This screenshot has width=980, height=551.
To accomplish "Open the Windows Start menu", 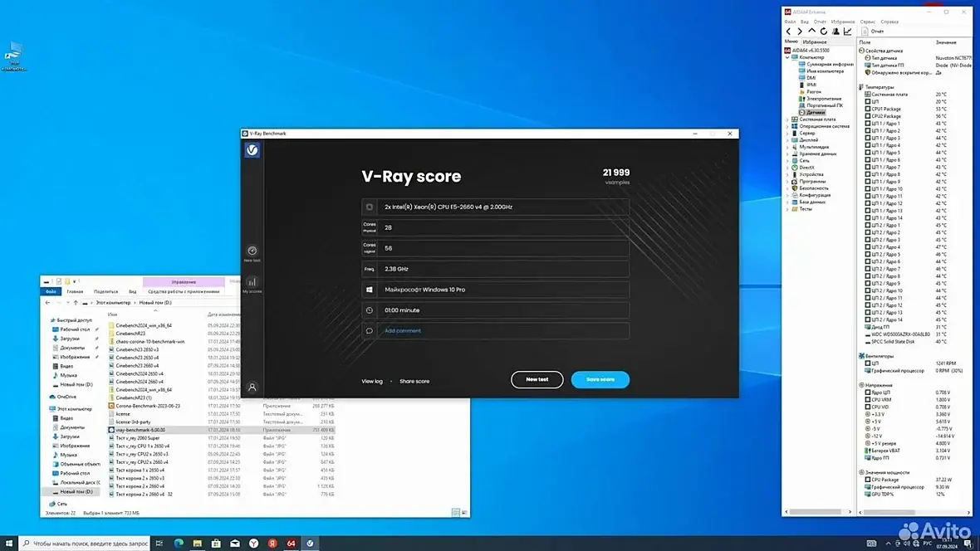I will [9, 544].
